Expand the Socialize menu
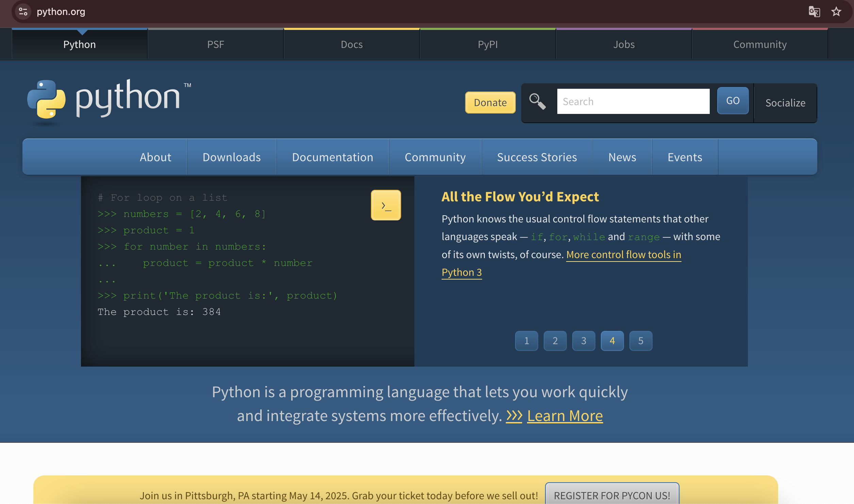Image resolution: width=854 pixels, height=504 pixels. (x=785, y=103)
